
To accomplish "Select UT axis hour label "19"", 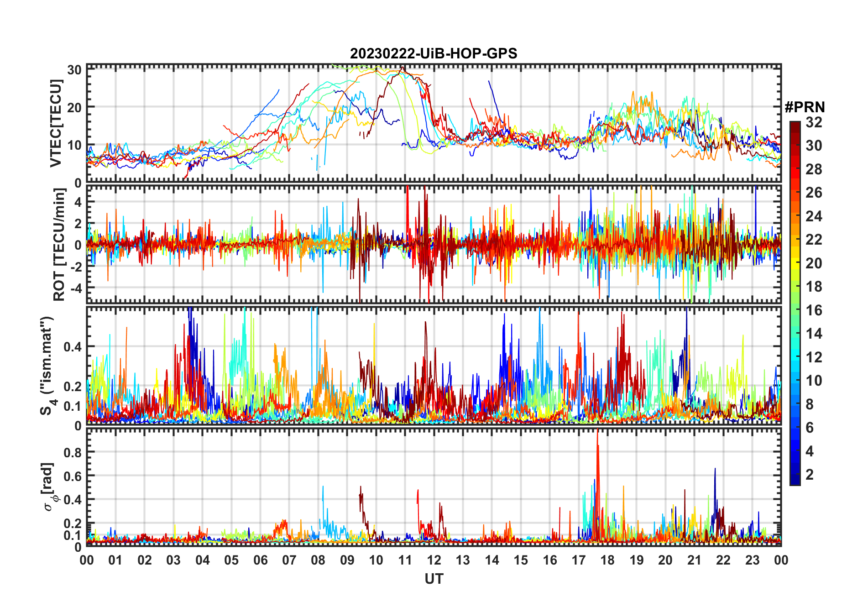I will click(637, 560).
